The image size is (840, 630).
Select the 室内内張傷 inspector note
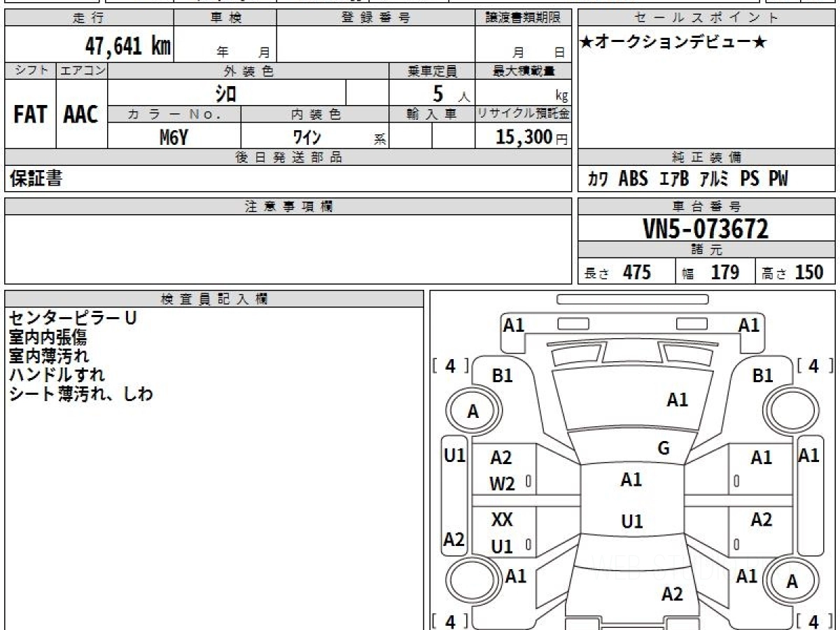48,337
